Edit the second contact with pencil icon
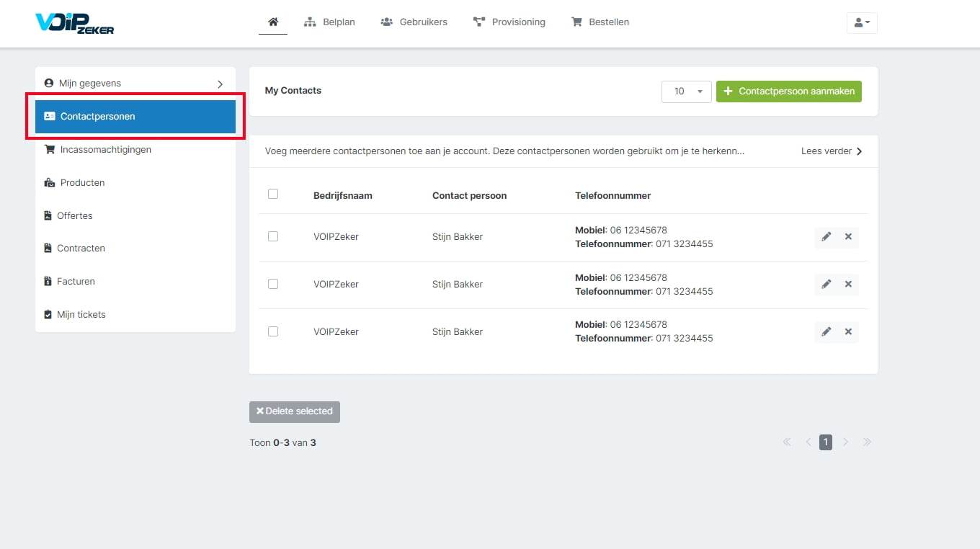 [827, 285]
